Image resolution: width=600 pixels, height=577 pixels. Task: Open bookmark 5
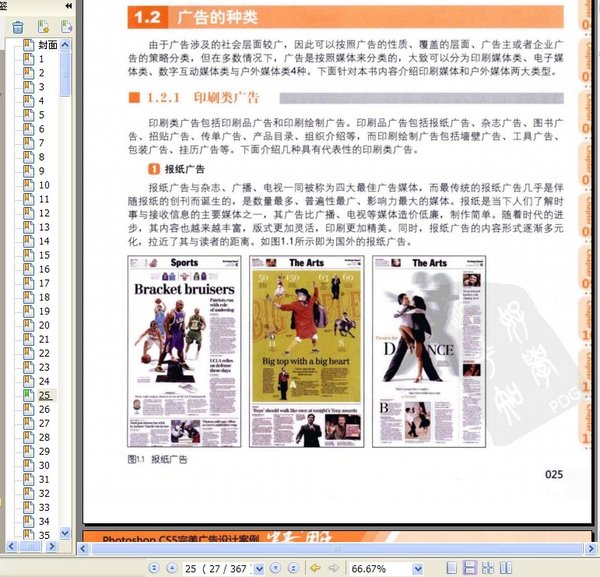pos(41,115)
